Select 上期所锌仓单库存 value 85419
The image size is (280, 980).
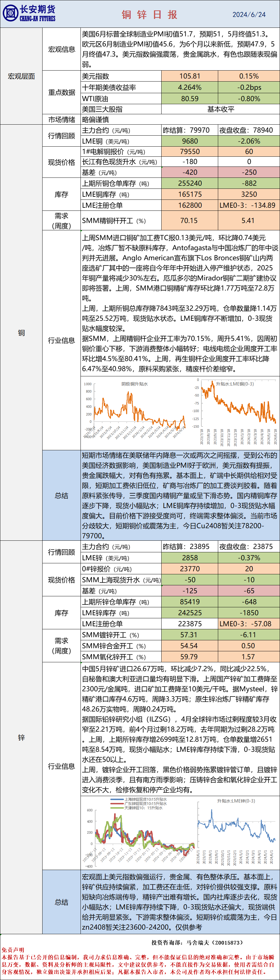coord(190,602)
